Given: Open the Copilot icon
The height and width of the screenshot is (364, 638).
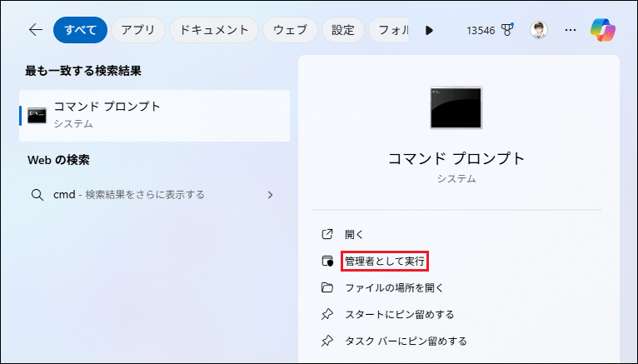Looking at the screenshot, I should tap(603, 30).
